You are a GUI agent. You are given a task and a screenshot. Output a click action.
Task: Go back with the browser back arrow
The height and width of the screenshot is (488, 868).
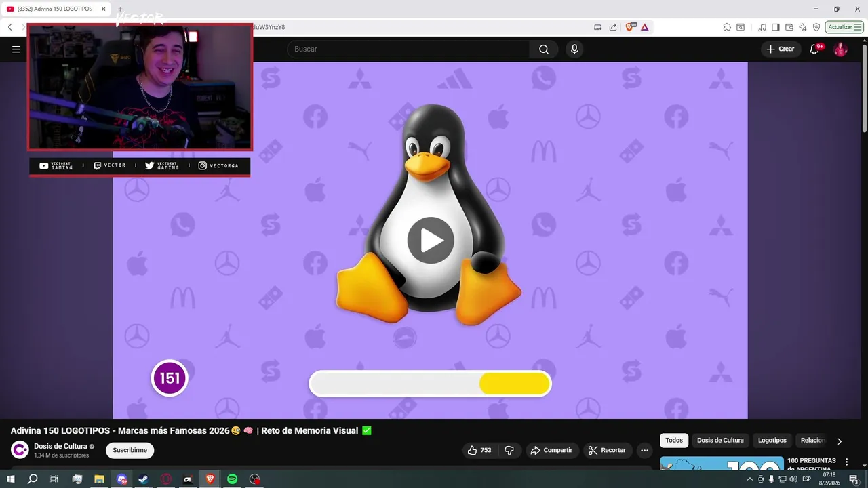pos(10,27)
